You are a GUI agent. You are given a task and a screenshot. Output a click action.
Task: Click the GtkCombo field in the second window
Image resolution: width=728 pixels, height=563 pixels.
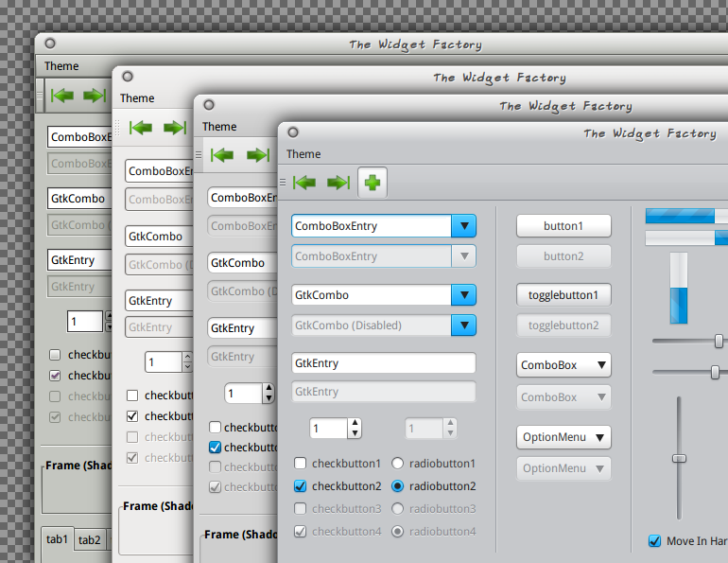pos(159,236)
